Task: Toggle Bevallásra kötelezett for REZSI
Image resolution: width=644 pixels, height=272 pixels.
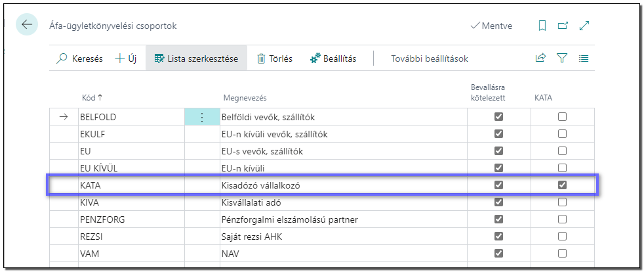Action: 498,237
